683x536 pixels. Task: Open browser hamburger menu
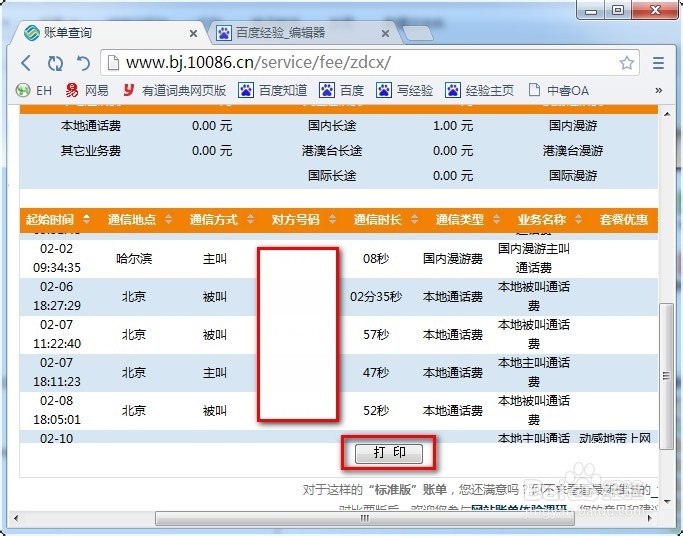[x=658, y=63]
